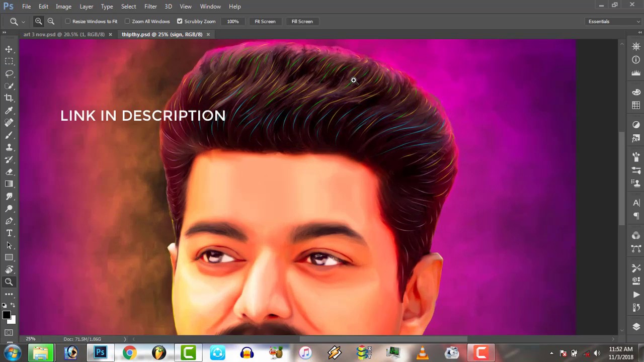Select the Dodge tool
The width and height of the screenshot is (644, 362).
click(x=9, y=209)
